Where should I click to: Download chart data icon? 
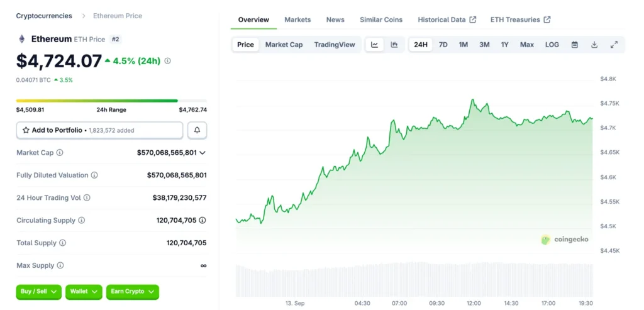point(594,45)
